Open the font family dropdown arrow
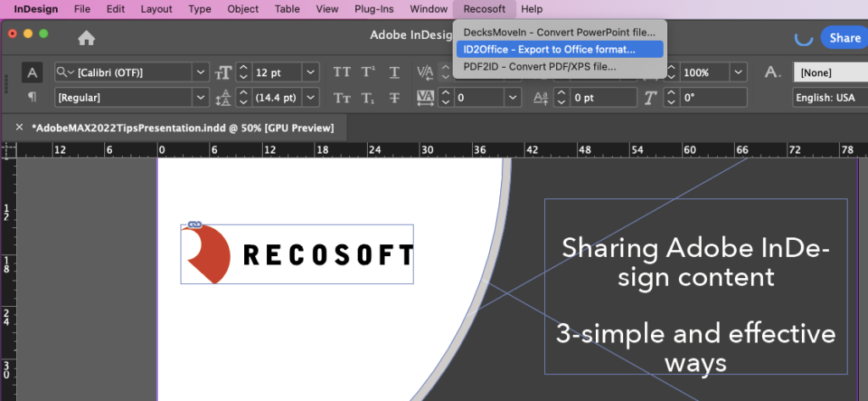868x401 pixels. click(x=200, y=73)
